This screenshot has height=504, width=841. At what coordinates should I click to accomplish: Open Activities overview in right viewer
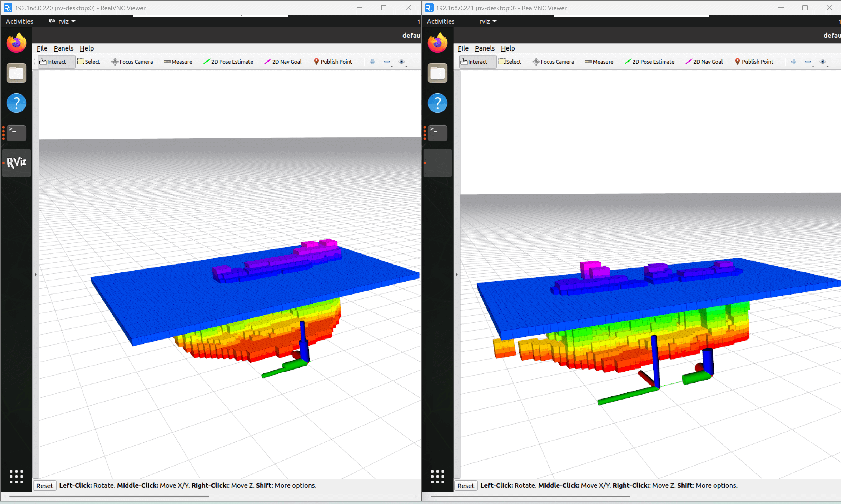pyautogui.click(x=441, y=21)
